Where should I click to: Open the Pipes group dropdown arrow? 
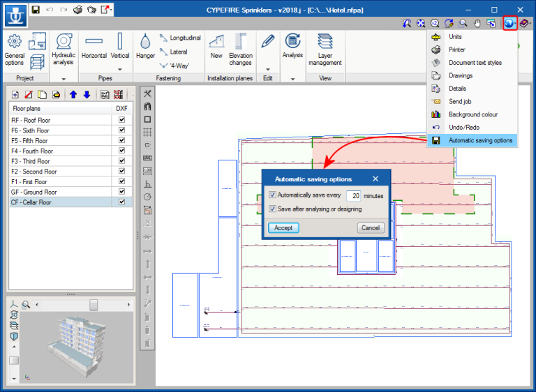point(120,70)
